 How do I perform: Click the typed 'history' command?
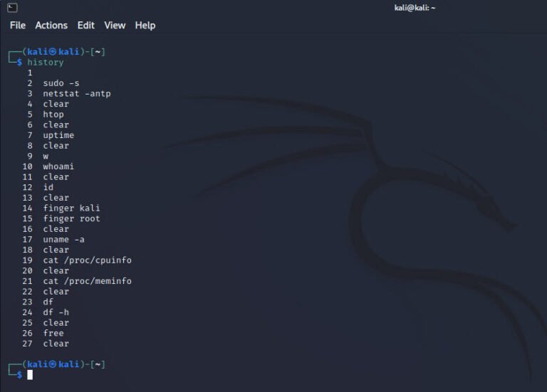(46, 63)
